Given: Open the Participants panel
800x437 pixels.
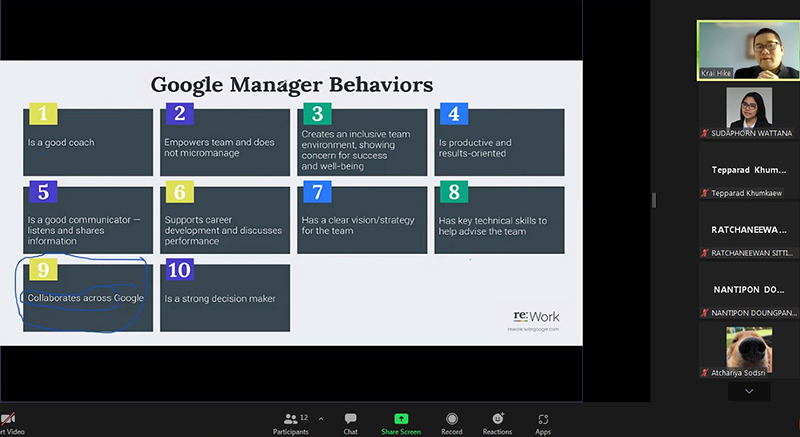Looking at the screenshot, I should click(x=290, y=424).
